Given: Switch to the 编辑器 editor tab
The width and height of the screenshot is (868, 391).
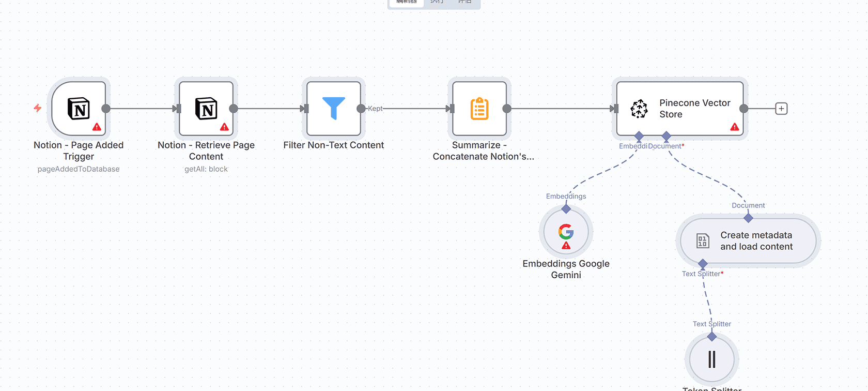Looking at the screenshot, I should [407, 2].
